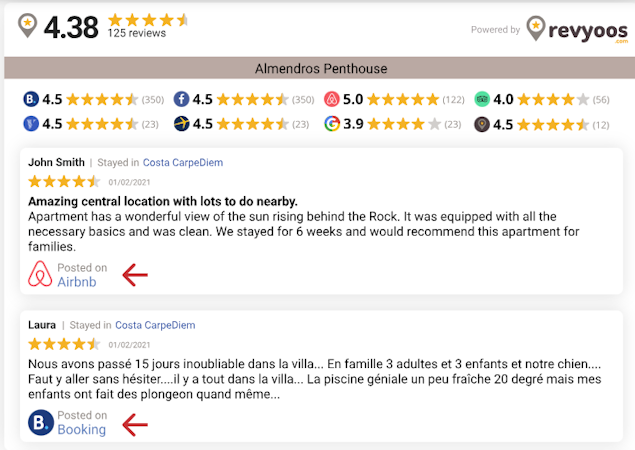Click the Airbnb rating icon showing 5.0
Viewport: 635px width, 450px height.
[x=331, y=99]
